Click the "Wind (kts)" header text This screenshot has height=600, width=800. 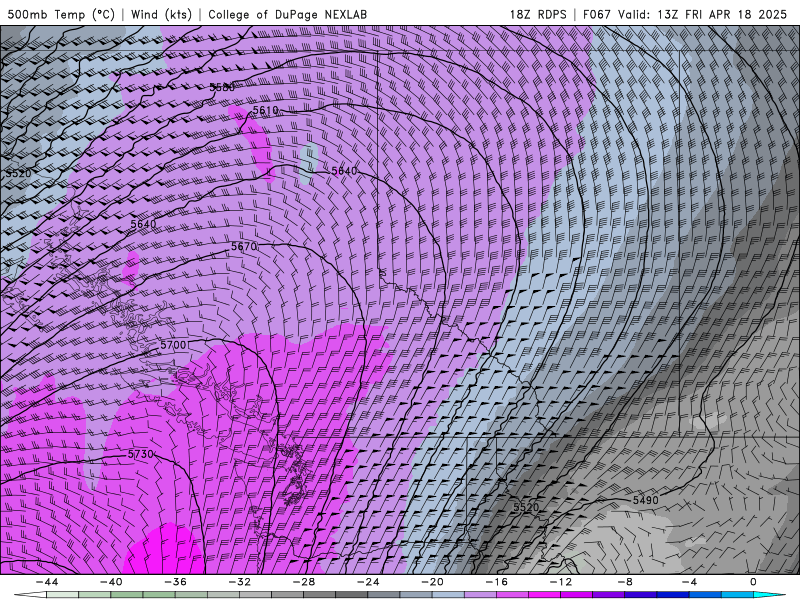(x=161, y=14)
